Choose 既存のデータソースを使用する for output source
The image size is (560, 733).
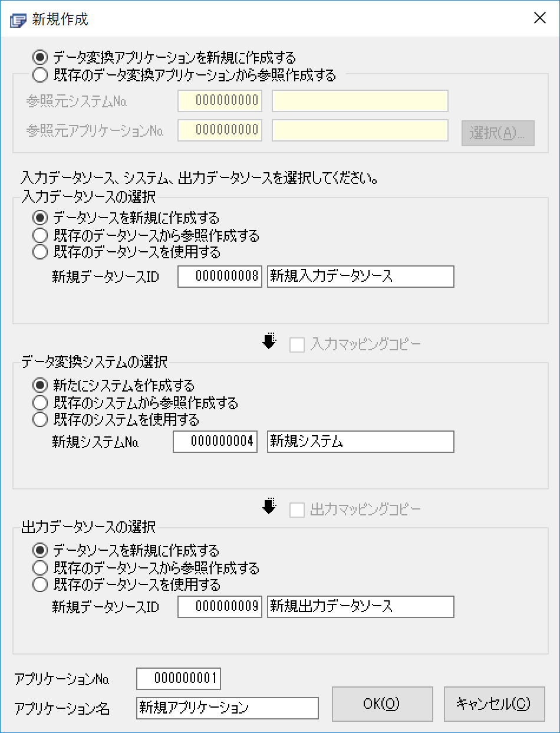40,585
